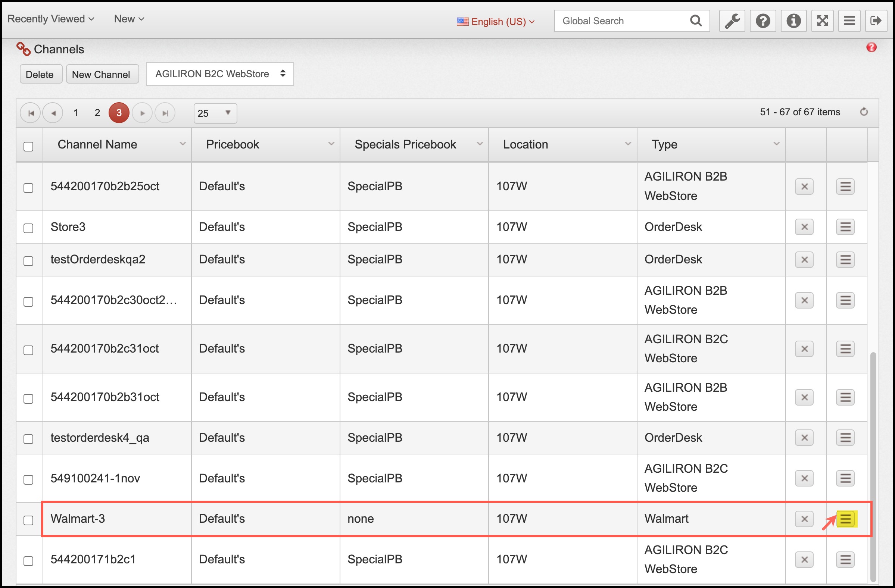Click the New Channel button
Image resolution: width=895 pixels, height=588 pixels.
click(101, 75)
